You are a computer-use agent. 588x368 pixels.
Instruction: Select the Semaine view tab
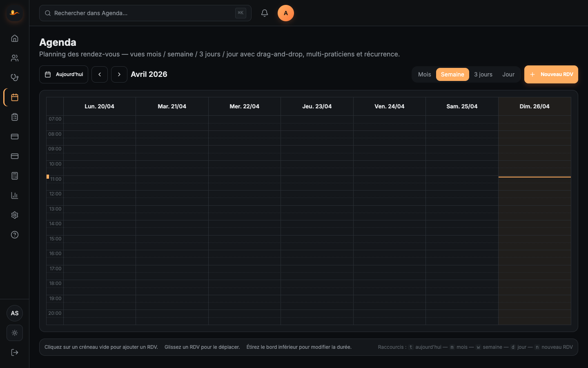click(452, 74)
